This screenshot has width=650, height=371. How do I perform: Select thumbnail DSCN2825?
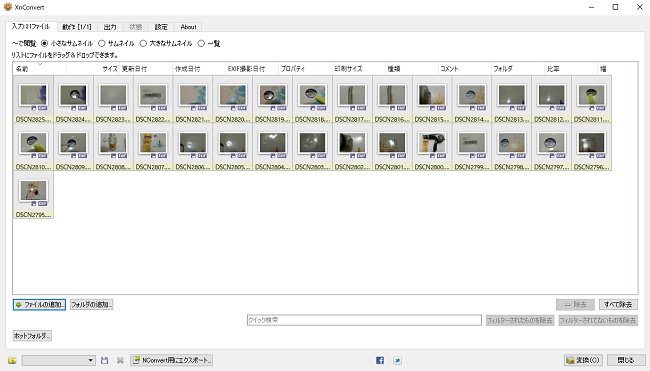tap(34, 99)
